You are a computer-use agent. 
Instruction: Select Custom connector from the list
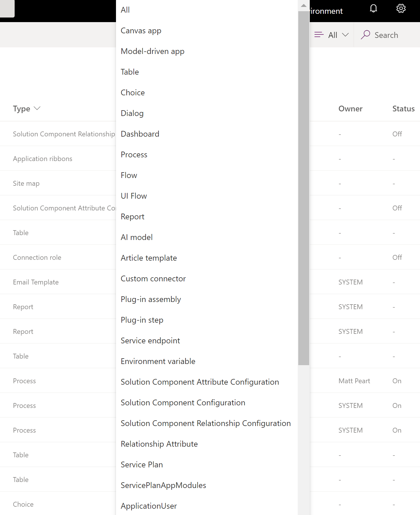pyautogui.click(x=153, y=278)
